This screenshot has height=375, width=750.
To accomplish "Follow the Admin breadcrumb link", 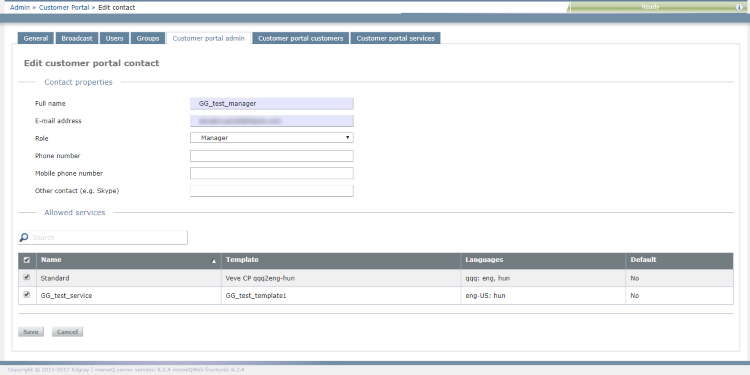I will tap(20, 8).
